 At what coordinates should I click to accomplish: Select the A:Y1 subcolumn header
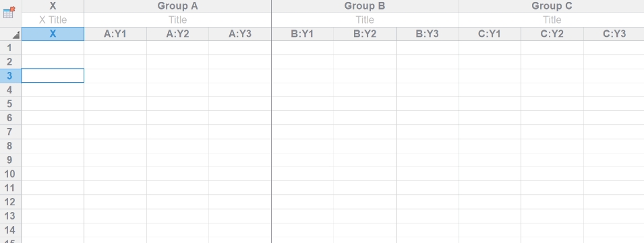pyautogui.click(x=115, y=34)
